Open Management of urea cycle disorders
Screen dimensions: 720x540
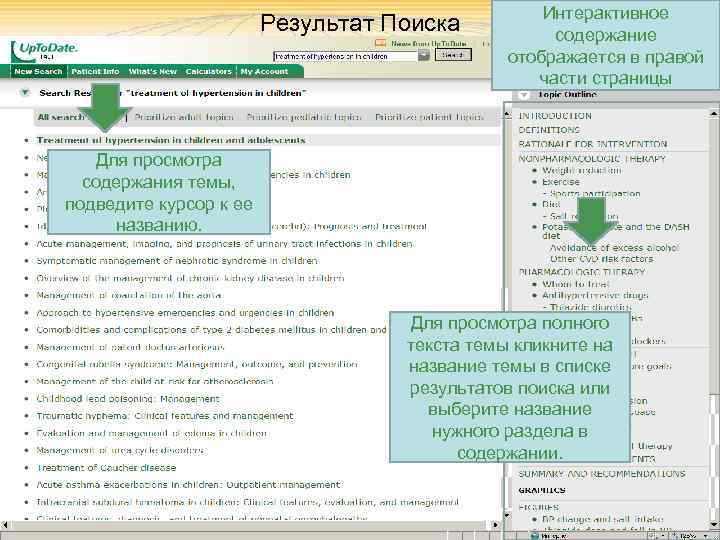pos(121,450)
